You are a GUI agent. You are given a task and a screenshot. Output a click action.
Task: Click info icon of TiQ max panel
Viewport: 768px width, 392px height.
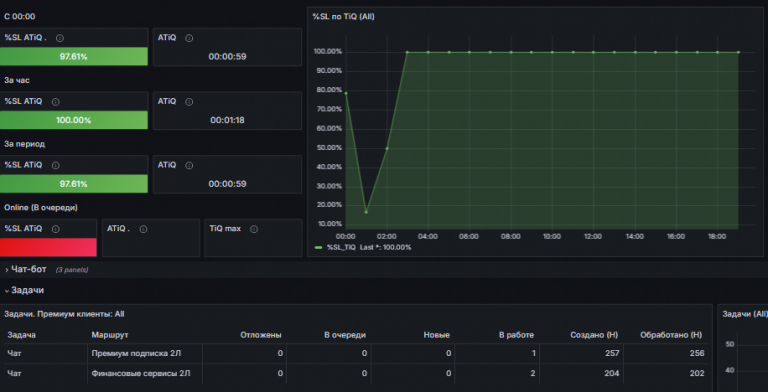pos(254,229)
